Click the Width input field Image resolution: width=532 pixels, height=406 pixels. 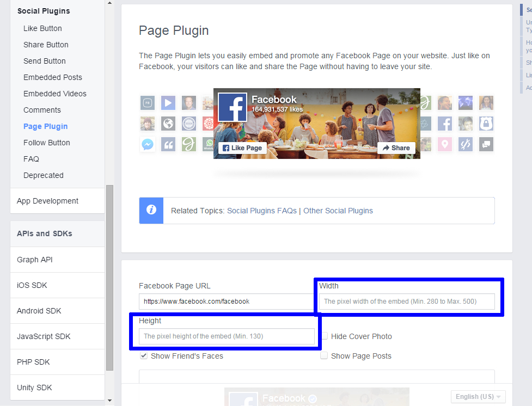[407, 302]
